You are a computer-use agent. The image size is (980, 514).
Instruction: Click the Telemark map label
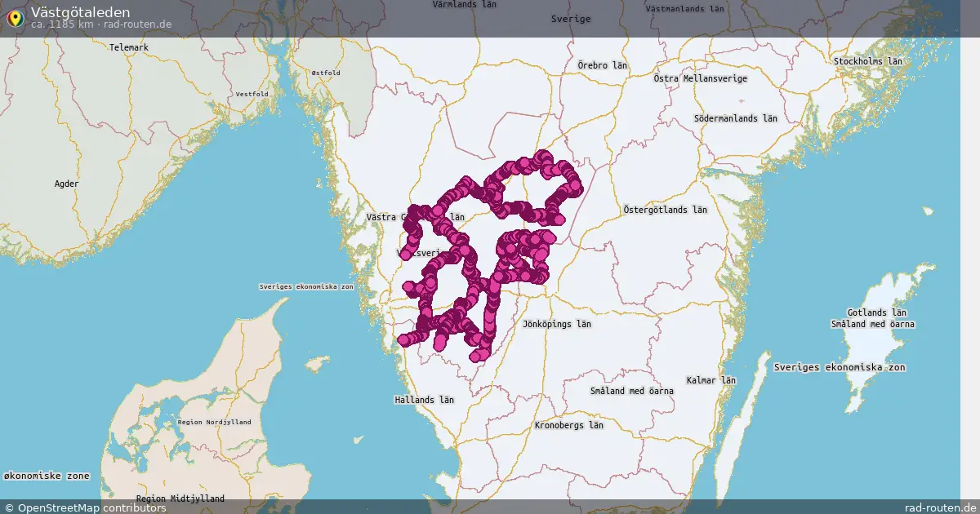point(129,47)
